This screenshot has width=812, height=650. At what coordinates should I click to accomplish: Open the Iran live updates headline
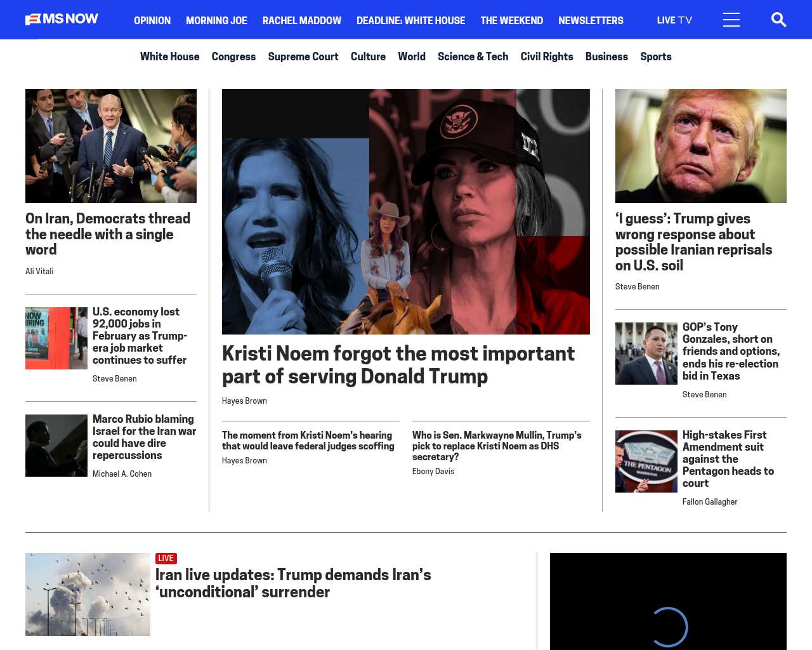click(293, 583)
